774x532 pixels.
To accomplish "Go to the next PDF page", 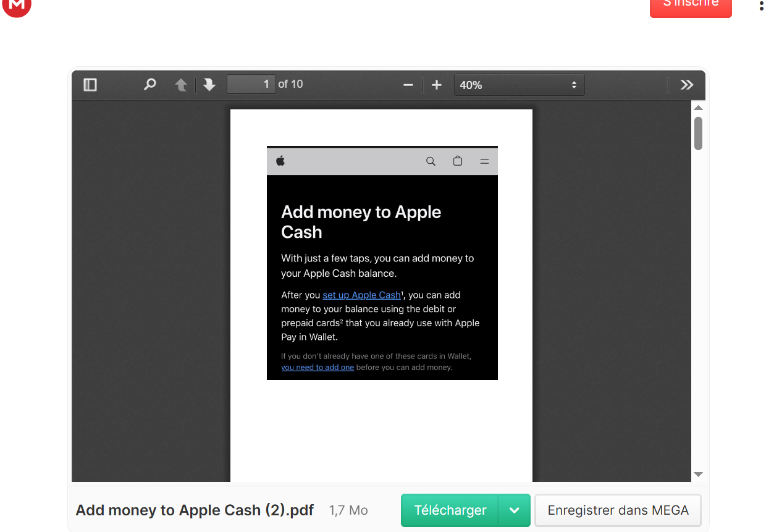I will click(209, 85).
